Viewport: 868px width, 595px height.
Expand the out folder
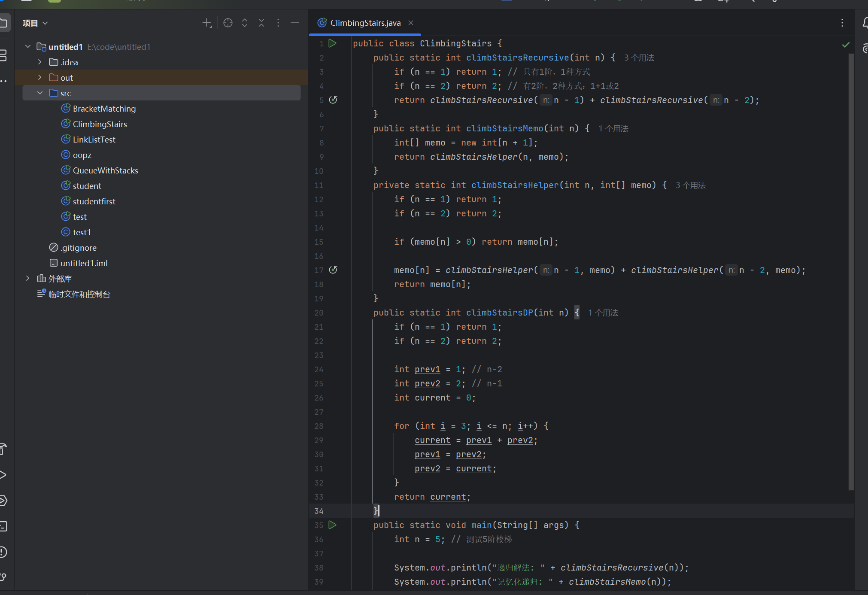(x=40, y=77)
